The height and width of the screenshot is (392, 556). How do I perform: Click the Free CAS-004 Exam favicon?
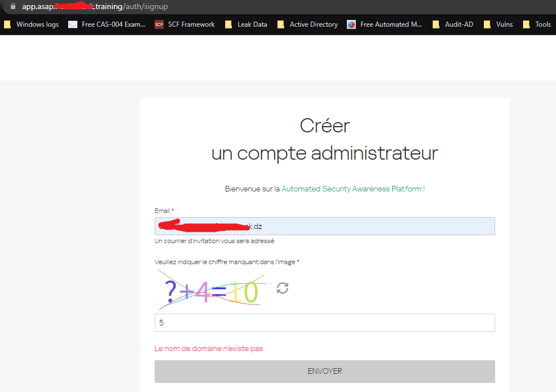[x=73, y=24]
